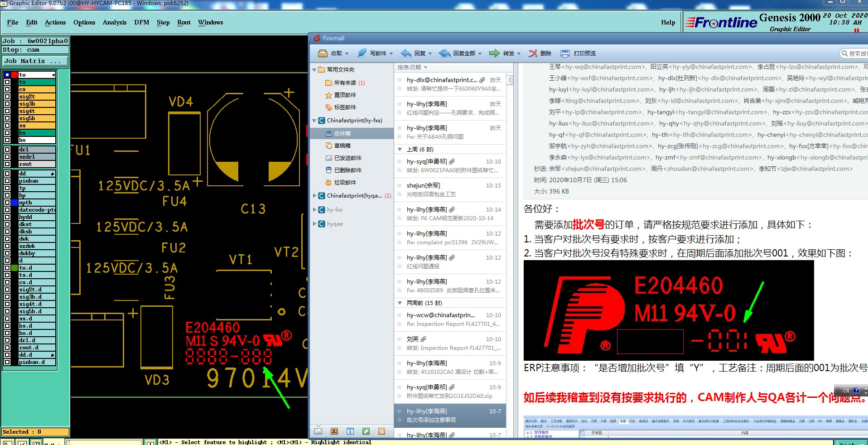Click the mail list scrollbar thumb

point(510,80)
